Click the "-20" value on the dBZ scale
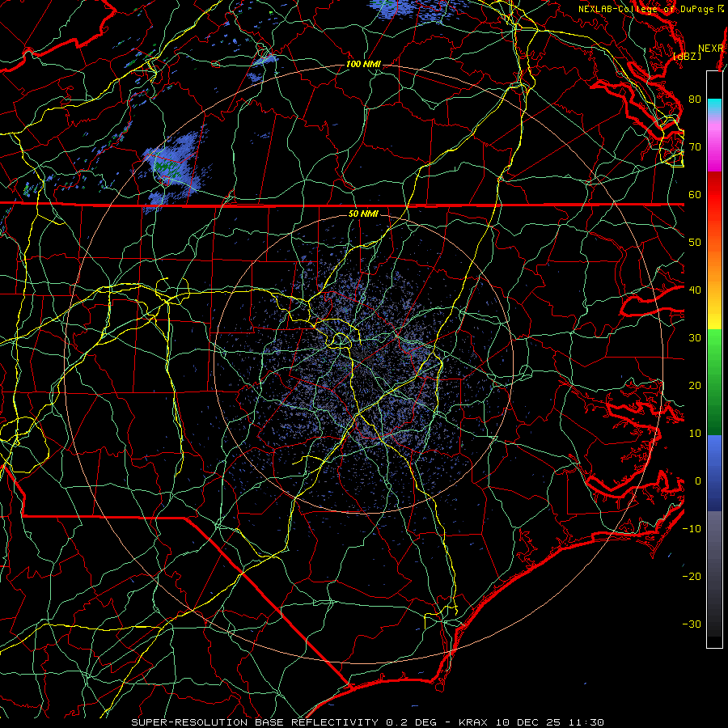This screenshot has height=728, width=728. point(692,577)
